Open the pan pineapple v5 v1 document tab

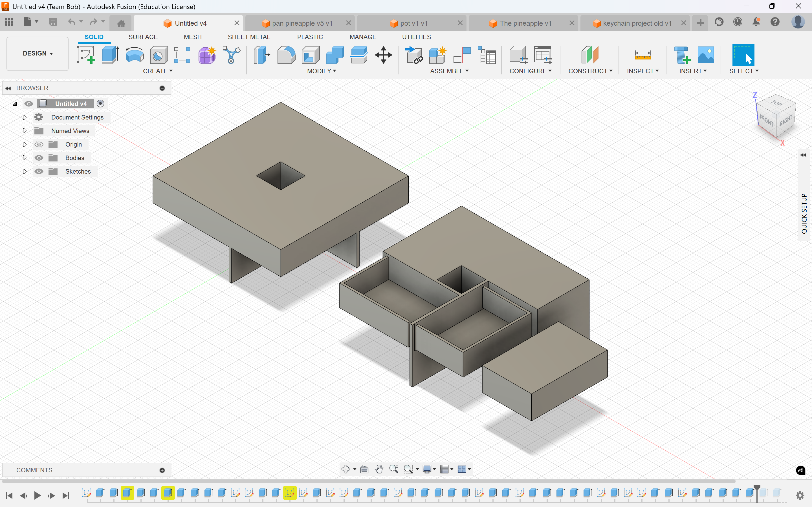click(300, 23)
